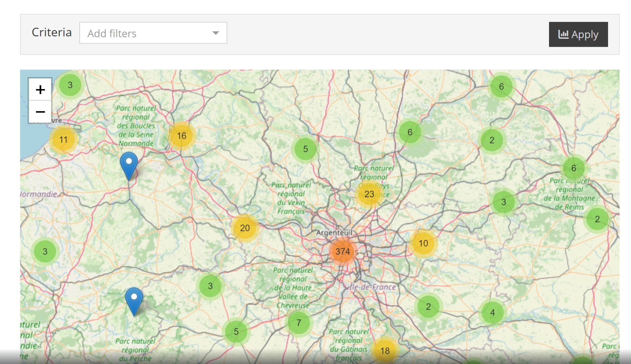Image resolution: width=631 pixels, height=364 pixels.
Task: Click the yellow 18 cluster marker
Action: [385, 351]
